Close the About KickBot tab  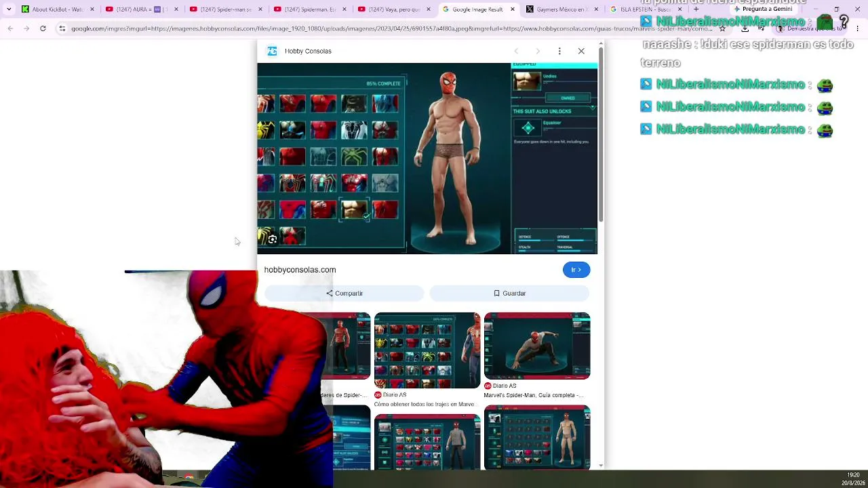(x=92, y=9)
